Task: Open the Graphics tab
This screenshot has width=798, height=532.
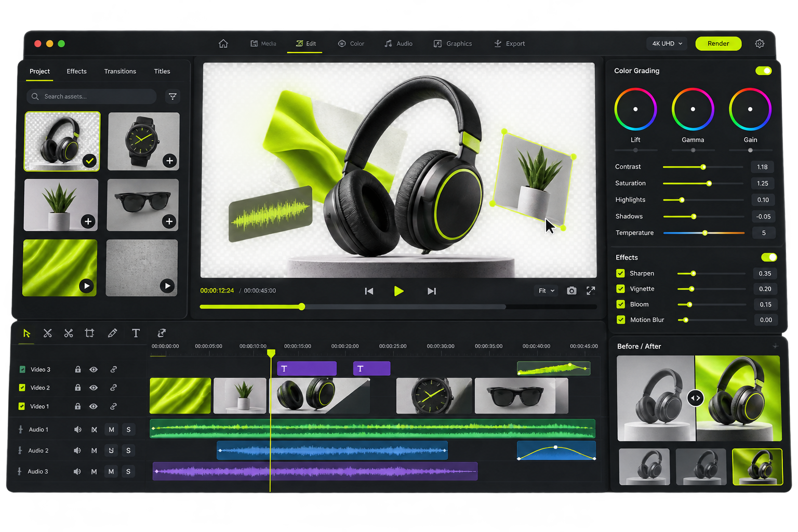Action: click(453, 44)
